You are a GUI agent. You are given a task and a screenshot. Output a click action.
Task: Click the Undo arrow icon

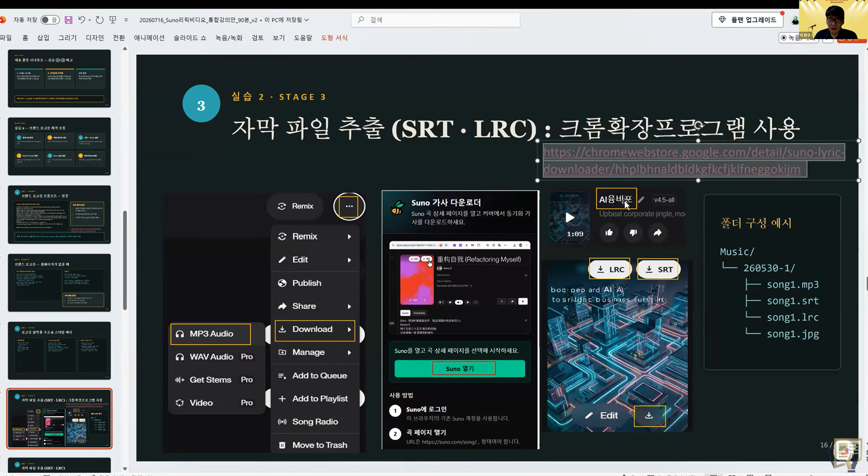point(82,20)
